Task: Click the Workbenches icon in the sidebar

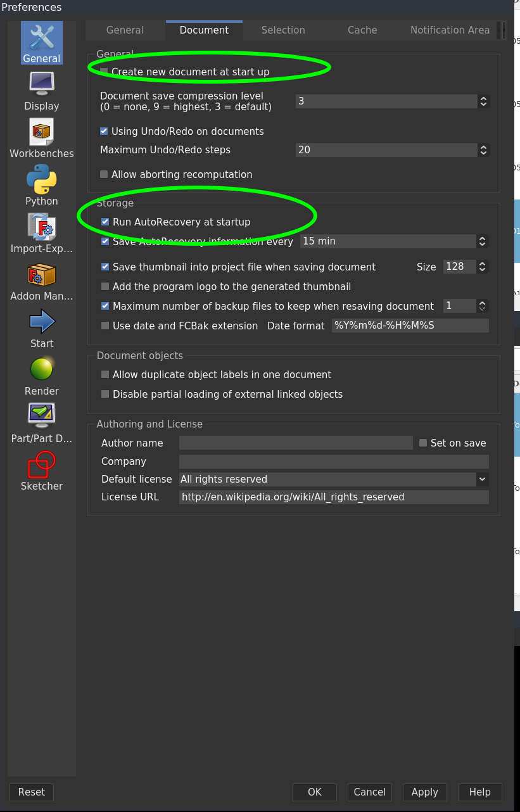Action: coord(41,131)
